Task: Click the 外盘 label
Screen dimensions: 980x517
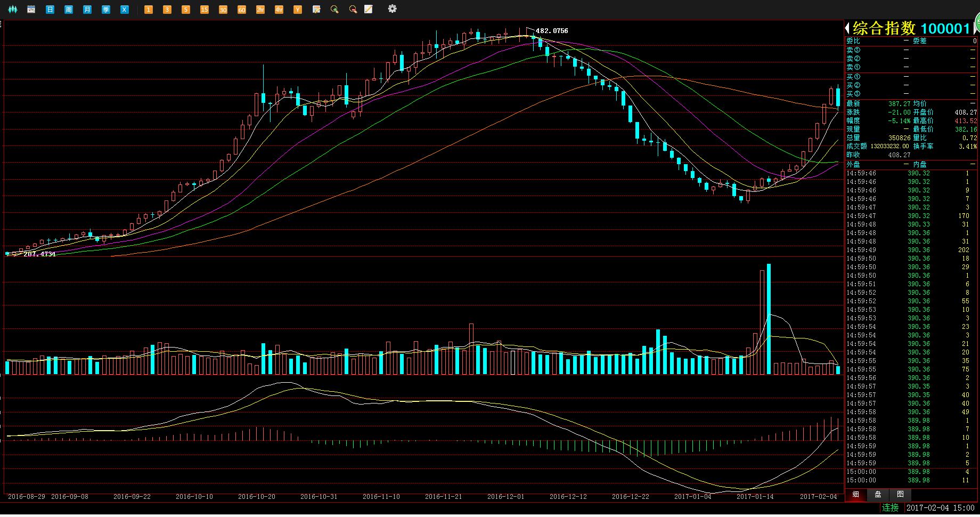Action: tap(853, 165)
